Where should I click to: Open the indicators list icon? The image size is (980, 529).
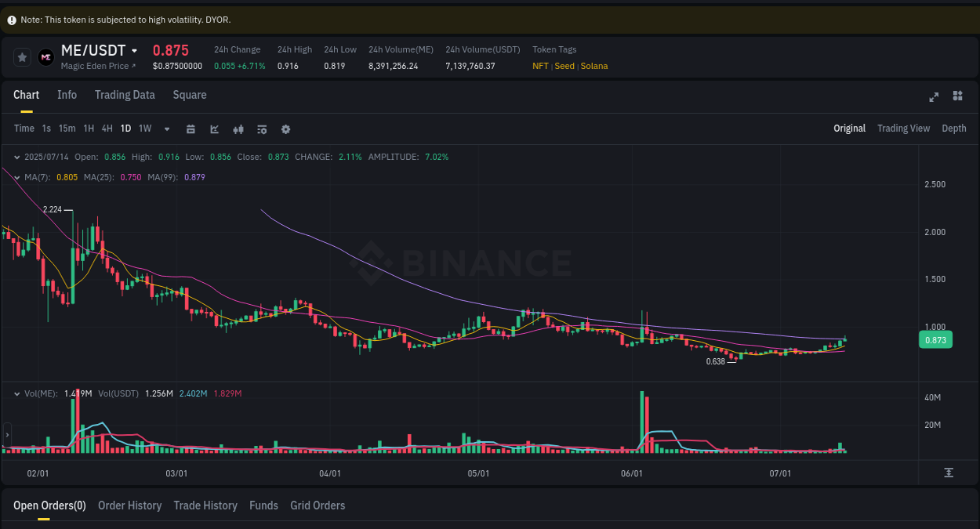pyautogui.click(x=262, y=129)
